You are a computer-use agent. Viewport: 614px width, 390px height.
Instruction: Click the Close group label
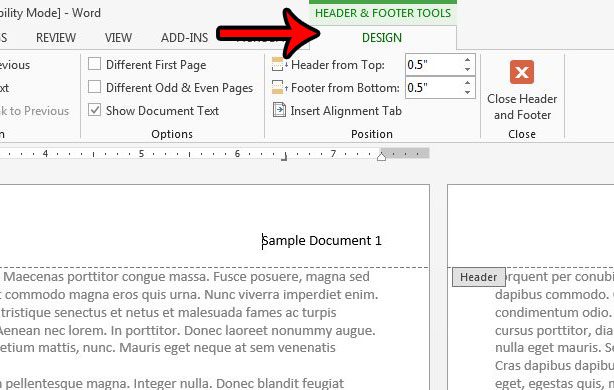pos(522,134)
